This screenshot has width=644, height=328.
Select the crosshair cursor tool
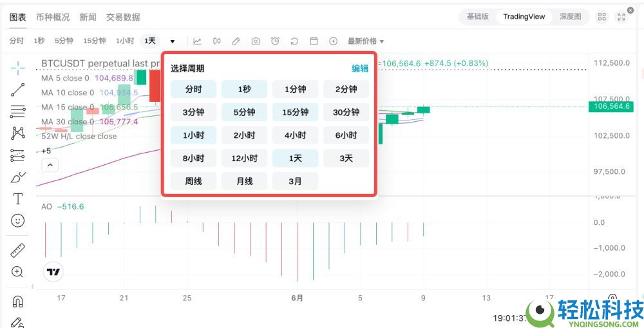point(17,68)
